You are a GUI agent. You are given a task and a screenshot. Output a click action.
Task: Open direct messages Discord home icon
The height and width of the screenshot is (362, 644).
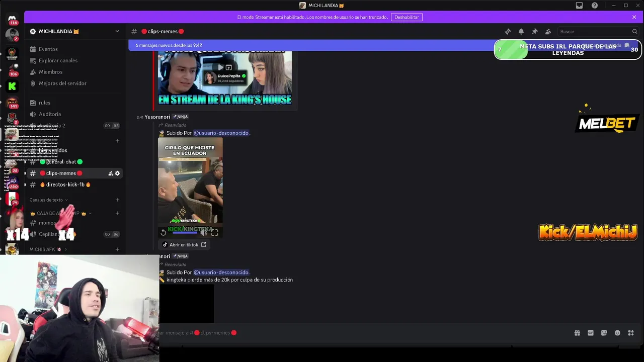click(x=12, y=19)
